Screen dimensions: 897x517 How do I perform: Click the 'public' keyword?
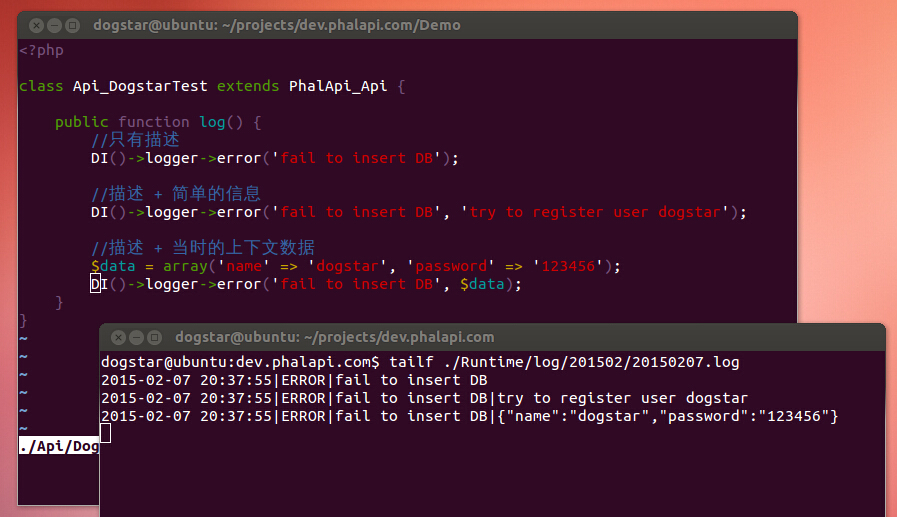point(81,122)
